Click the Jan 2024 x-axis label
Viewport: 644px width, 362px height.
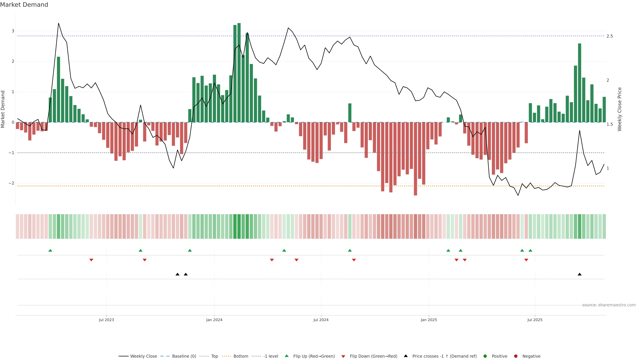(214, 320)
